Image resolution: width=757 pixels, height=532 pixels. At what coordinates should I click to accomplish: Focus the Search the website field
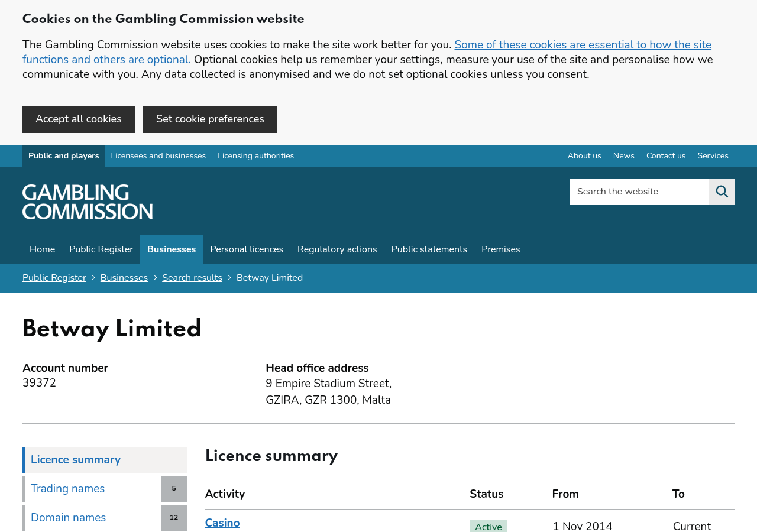639,192
